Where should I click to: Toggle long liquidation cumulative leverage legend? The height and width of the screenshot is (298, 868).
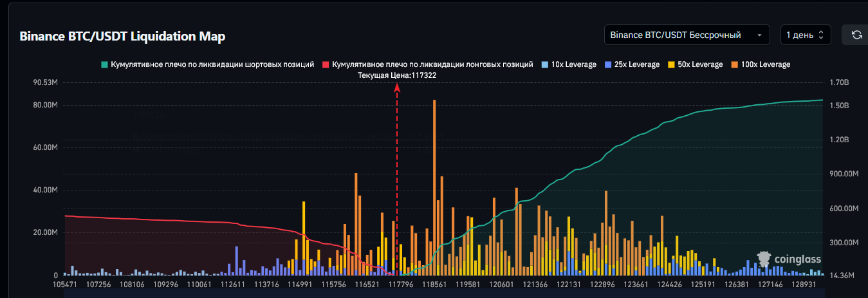(428, 64)
